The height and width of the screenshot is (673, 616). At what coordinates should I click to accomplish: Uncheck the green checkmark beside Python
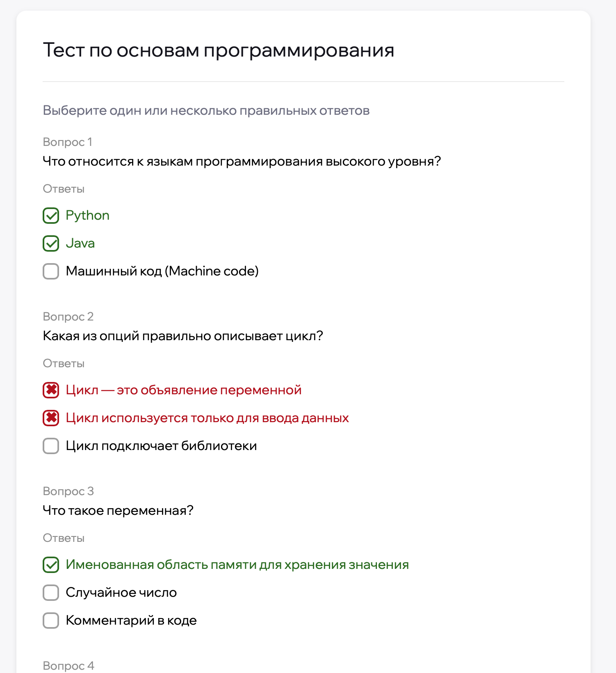point(50,216)
